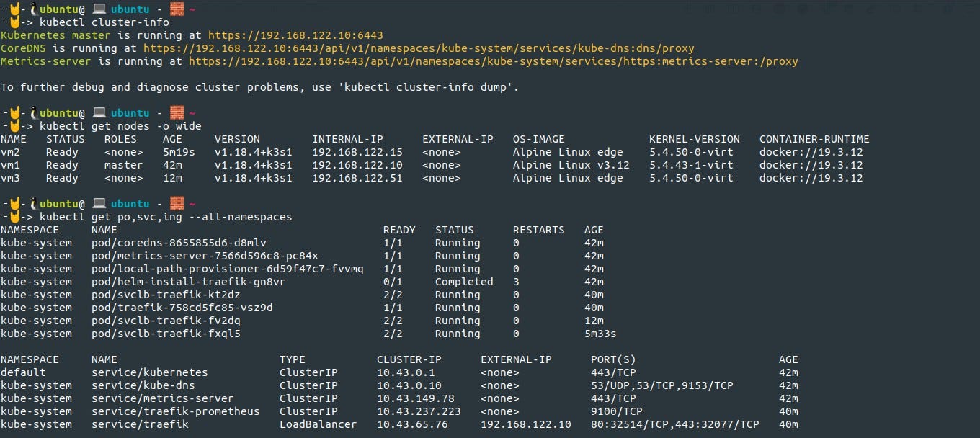Click the 'CONTAINER-RUNTIME' column header
Viewport: 980px width, 438px height.
tap(814, 139)
